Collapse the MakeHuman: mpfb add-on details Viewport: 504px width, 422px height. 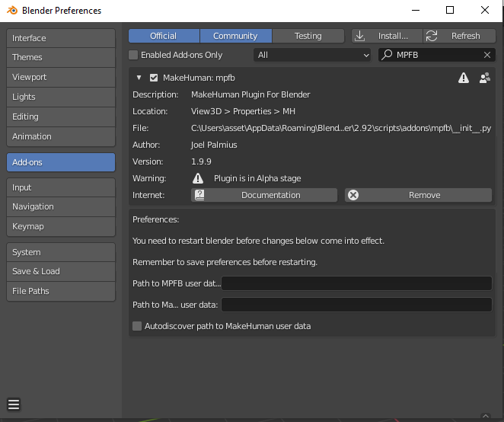(139, 78)
